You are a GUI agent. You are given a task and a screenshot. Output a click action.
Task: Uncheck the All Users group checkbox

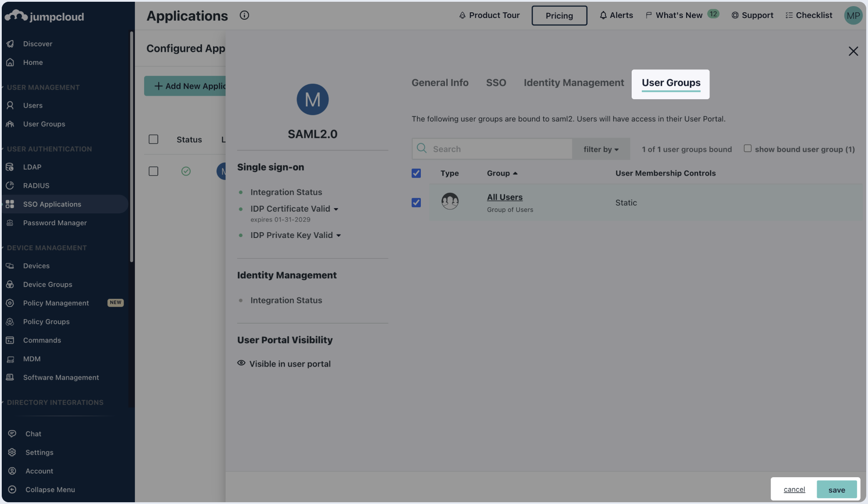point(416,202)
